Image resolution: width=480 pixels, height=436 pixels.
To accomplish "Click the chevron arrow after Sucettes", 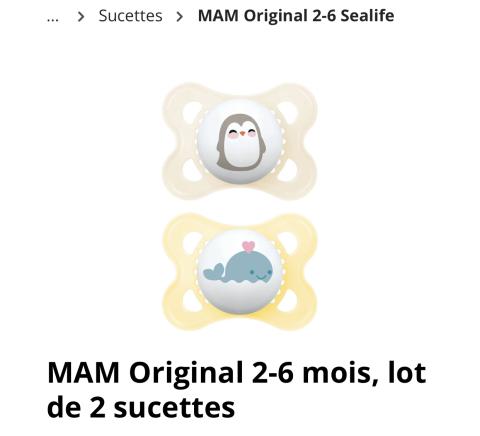I will [x=179, y=17].
